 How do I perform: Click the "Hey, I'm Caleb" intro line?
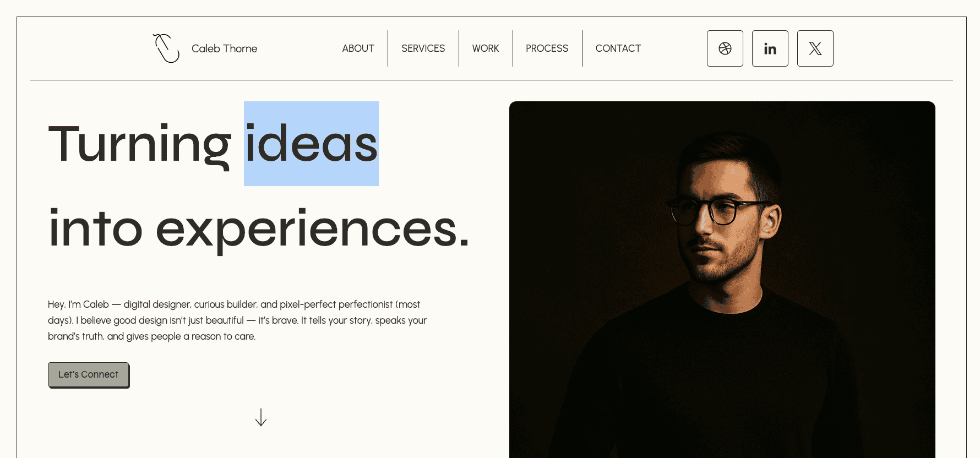[234, 304]
